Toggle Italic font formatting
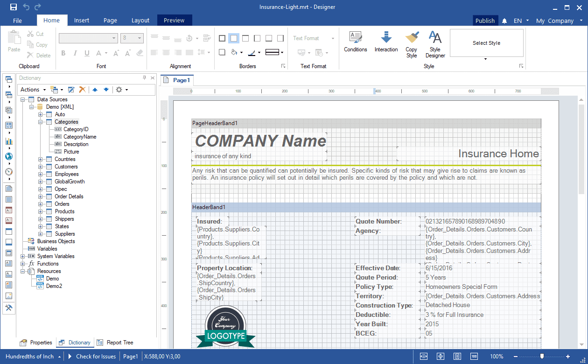This screenshot has height=364, width=588. click(75, 53)
